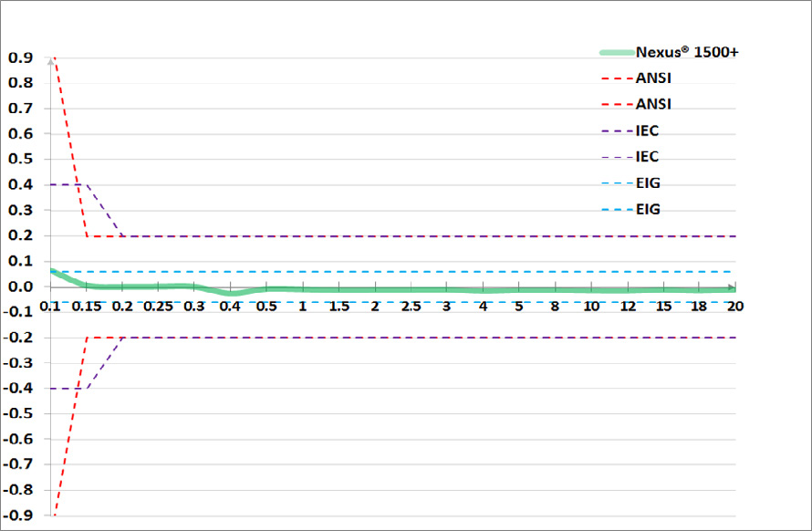Click y-axis label -0.4
812x531 pixels.
click(18, 388)
